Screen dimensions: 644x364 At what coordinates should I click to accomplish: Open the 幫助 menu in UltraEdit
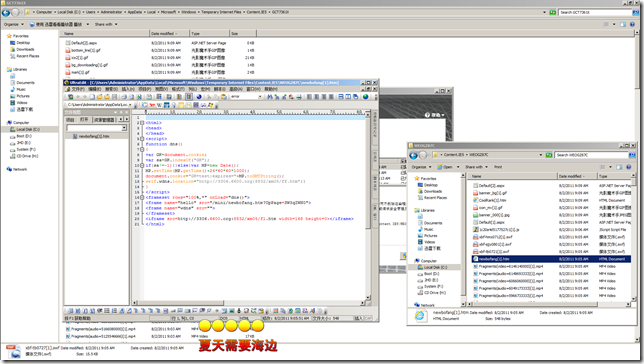pyautogui.click(x=271, y=89)
